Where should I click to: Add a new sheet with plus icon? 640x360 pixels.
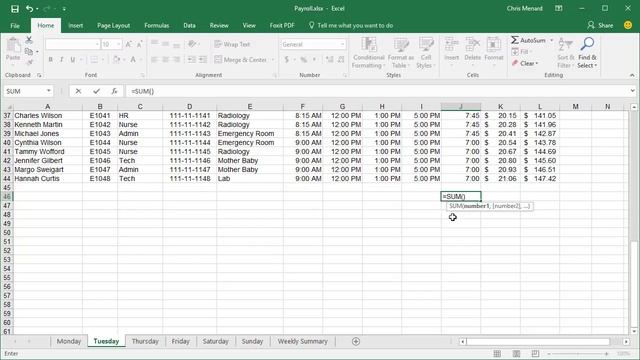pyautogui.click(x=356, y=341)
